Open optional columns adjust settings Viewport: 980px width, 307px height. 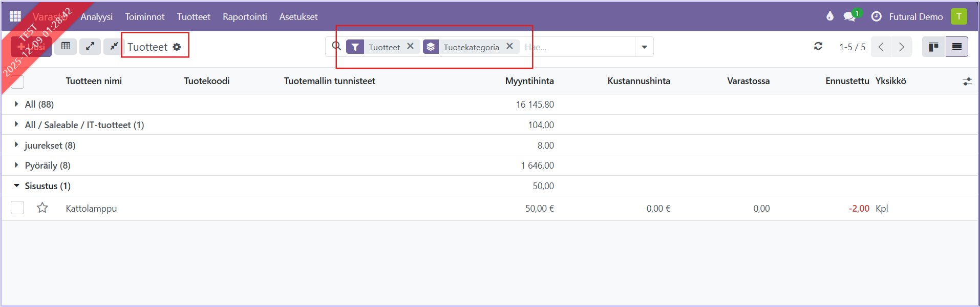pos(967,81)
